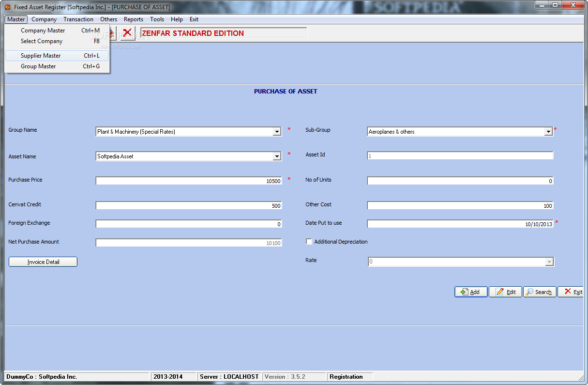Screen dimensions: 588x385
Task: Click the Date Put to use field
Action: [x=460, y=224]
